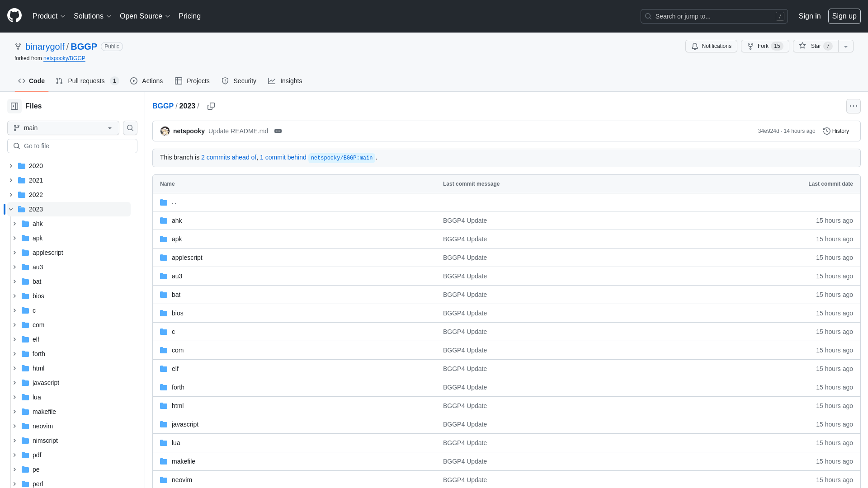This screenshot has width=868, height=488.
Task: Open the binarygolf owner link
Action: point(45,47)
